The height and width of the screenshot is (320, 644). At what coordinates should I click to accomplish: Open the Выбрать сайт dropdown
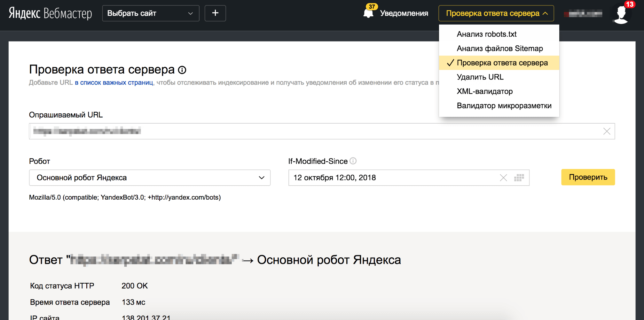(150, 13)
